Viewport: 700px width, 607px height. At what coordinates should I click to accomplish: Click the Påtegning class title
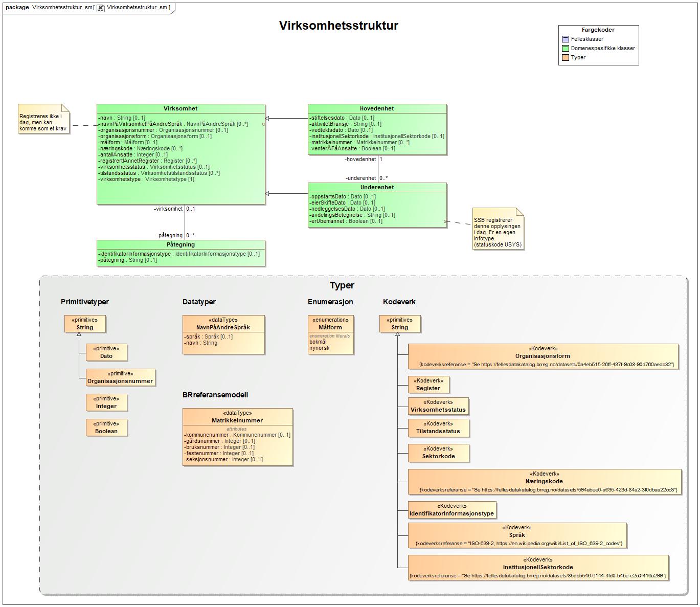click(x=180, y=244)
